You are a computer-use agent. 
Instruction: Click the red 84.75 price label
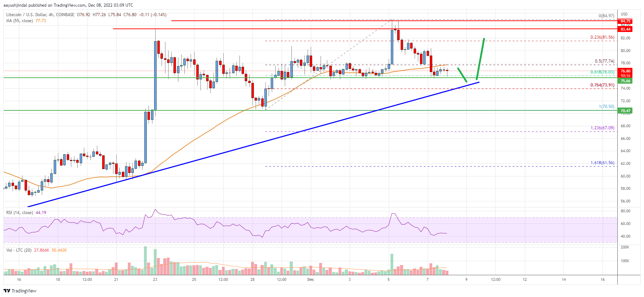pos(625,21)
